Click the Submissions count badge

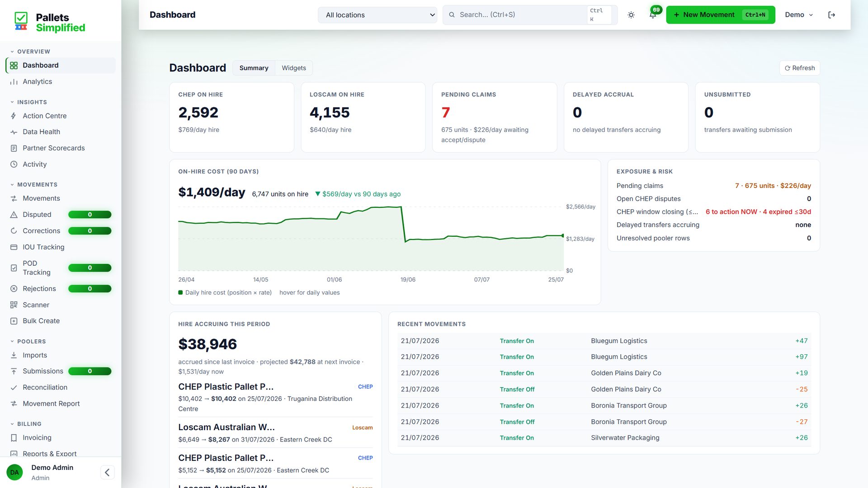(x=90, y=371)
